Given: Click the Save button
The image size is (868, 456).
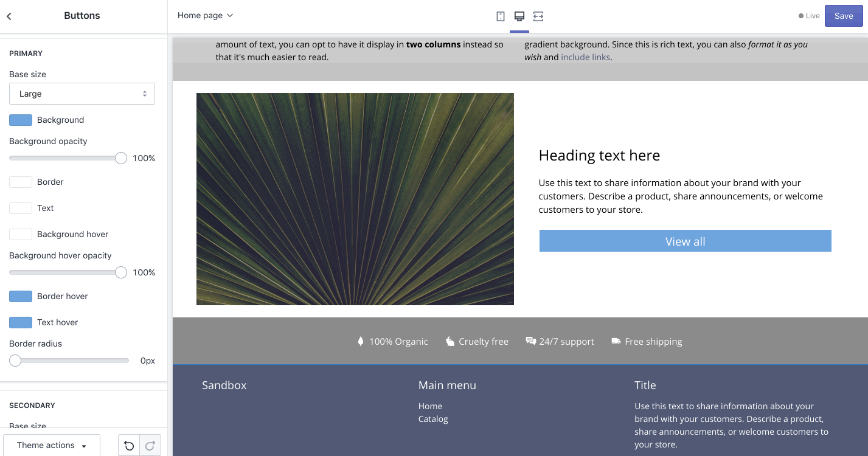Looking at the screenshot, I should [843, 16].
